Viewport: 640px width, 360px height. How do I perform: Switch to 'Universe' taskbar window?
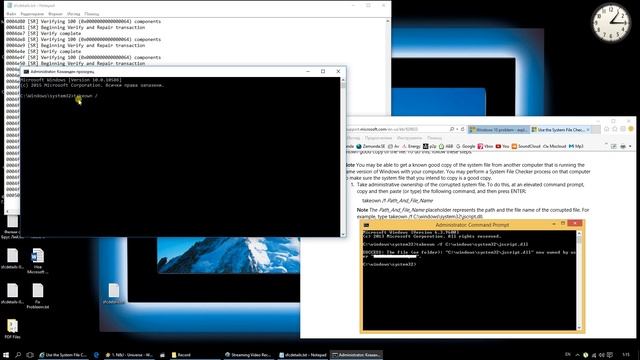(129, 355)
